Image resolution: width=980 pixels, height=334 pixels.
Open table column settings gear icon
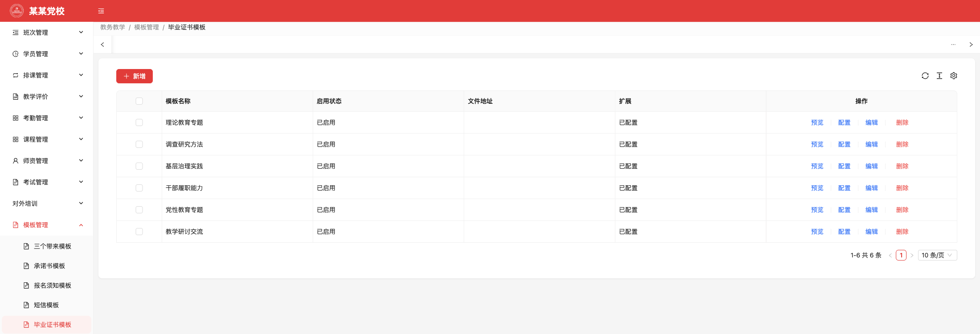pos(954,76)
